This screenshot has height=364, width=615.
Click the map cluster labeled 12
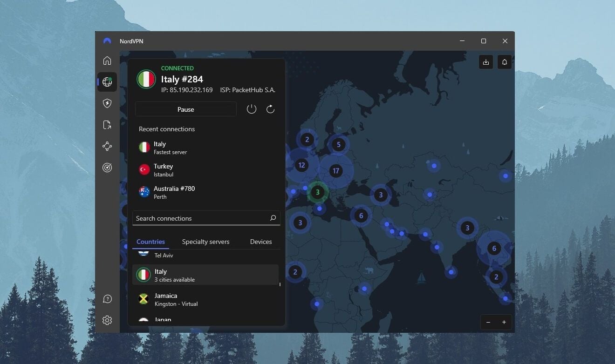pos(301,165)
